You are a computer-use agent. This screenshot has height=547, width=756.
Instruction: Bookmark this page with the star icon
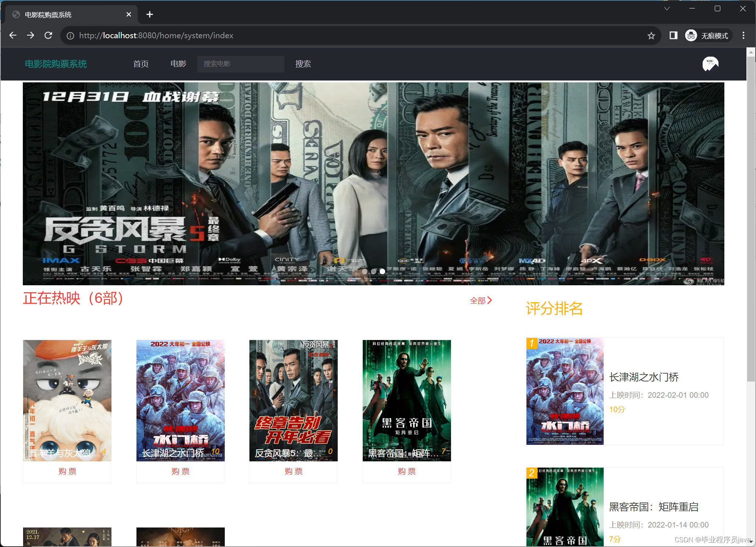(x=651, y=36)
